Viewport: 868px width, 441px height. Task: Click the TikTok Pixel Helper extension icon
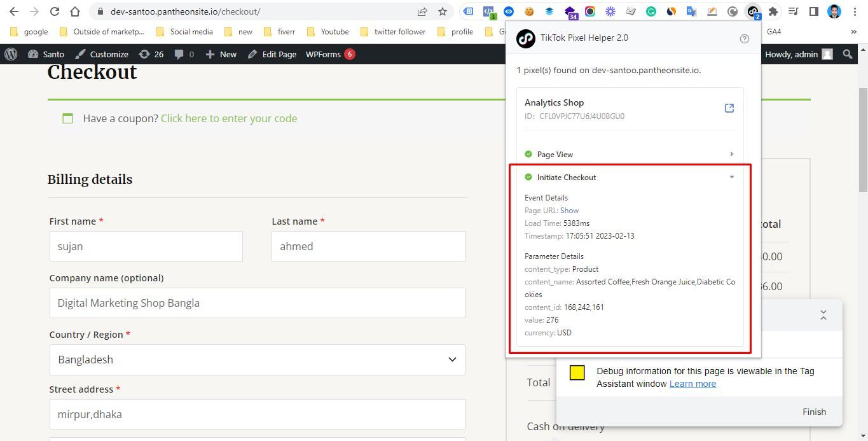click(753, 11)
